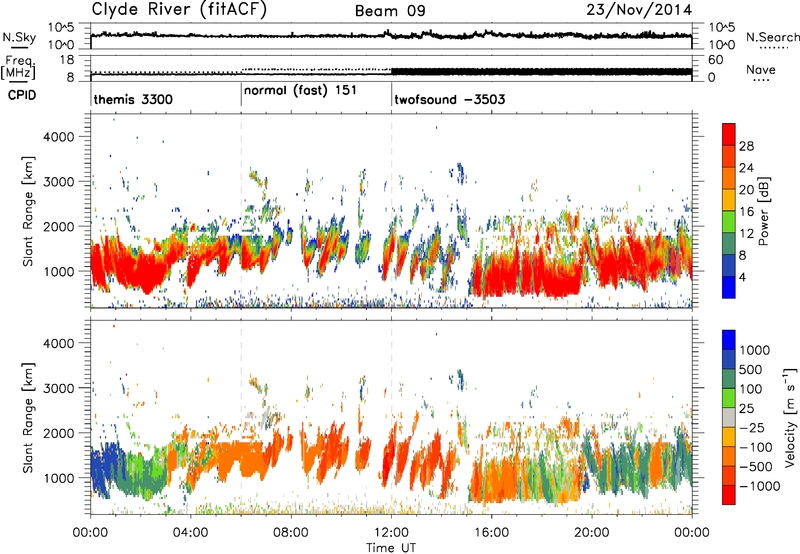Click '3000' tick on velocity panel axis

58,388
